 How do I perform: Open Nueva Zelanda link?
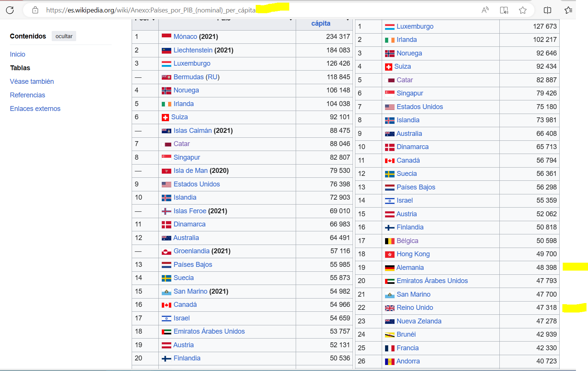pyautogui.click(x=419, y=321)
